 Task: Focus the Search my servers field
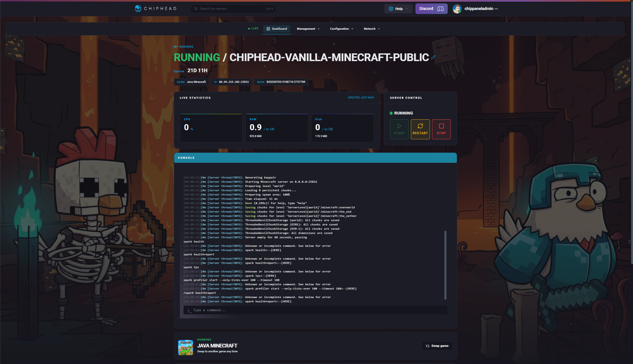tap(233, 9)
